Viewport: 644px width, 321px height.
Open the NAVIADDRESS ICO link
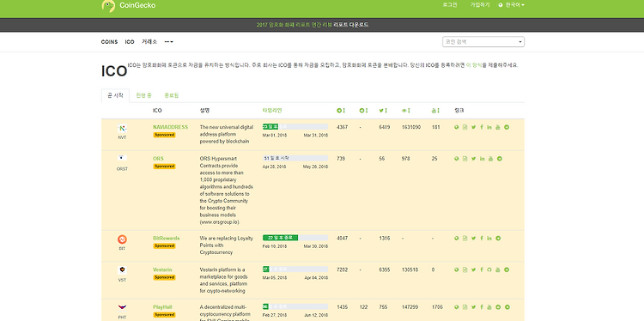(170, 127)
